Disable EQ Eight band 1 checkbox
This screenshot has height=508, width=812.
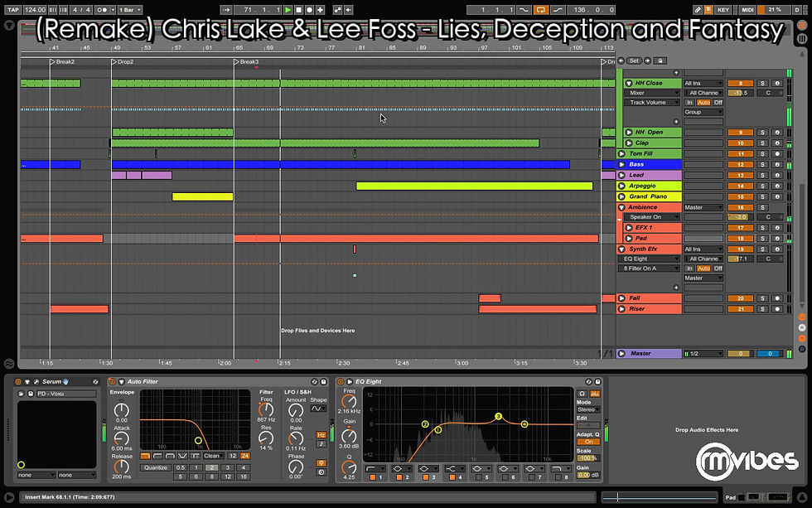coord(372,477)
